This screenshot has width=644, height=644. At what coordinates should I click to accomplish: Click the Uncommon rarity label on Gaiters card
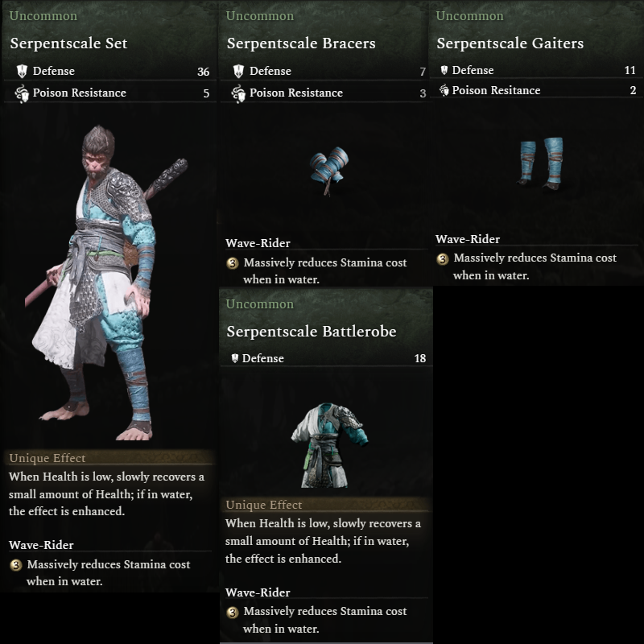[469, 16]
